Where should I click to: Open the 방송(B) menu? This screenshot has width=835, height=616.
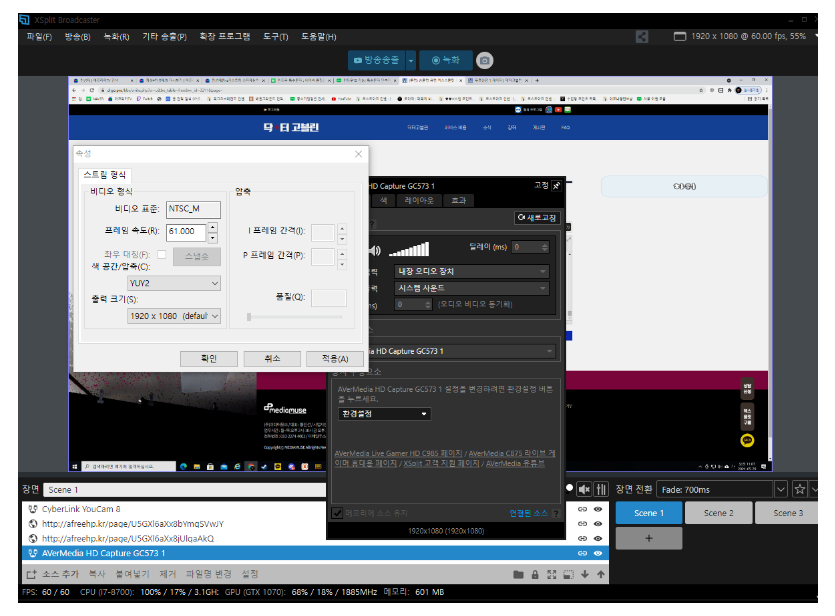[77, 37]
